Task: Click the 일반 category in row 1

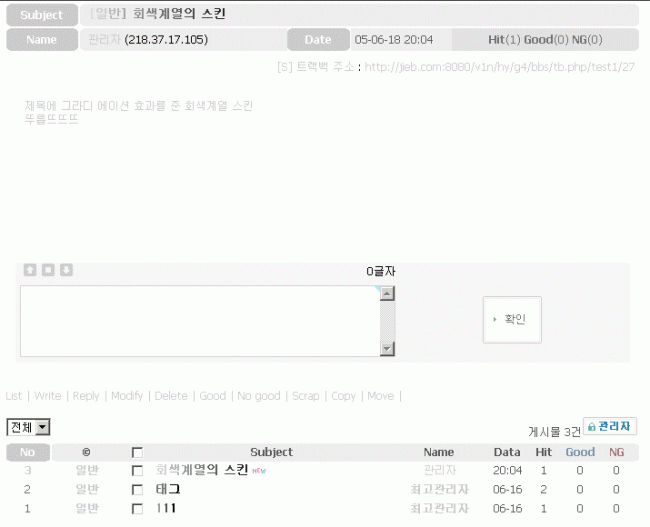Action: 87,508
